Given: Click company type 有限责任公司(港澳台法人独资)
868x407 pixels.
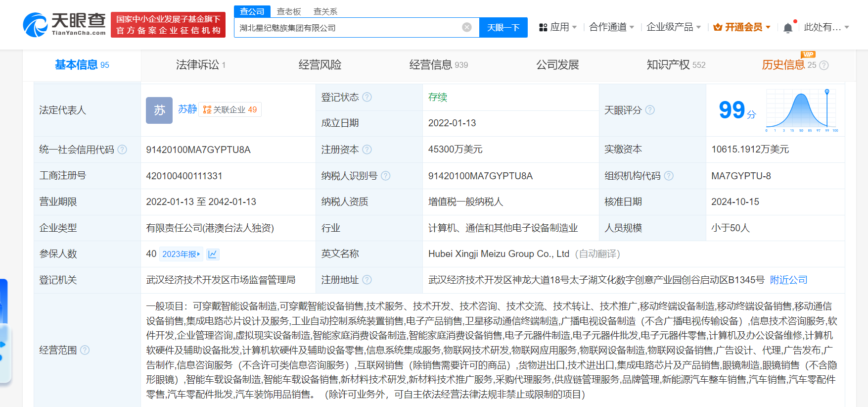Looking at the screenshot, I should [x=210, y=228].
